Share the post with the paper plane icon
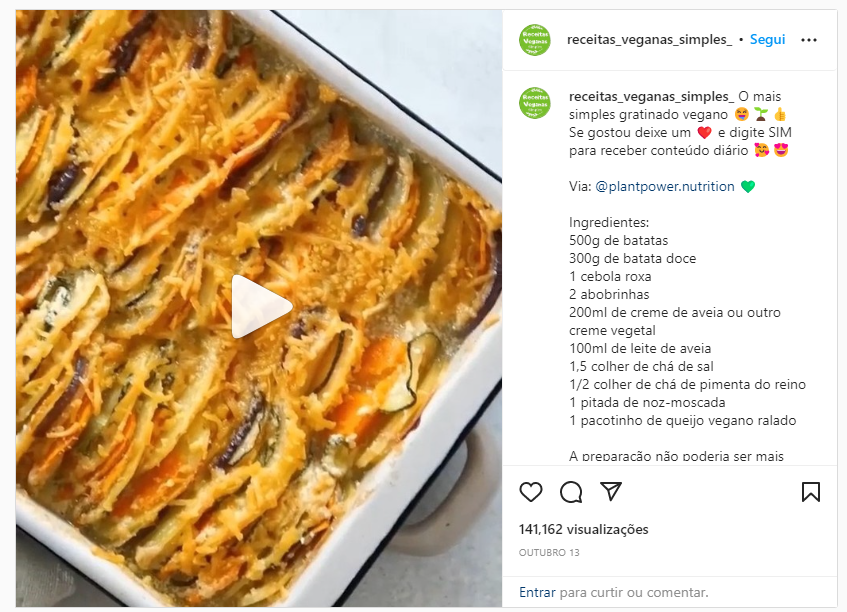This screenshot has width=847, height=612. tap(611, 491)
